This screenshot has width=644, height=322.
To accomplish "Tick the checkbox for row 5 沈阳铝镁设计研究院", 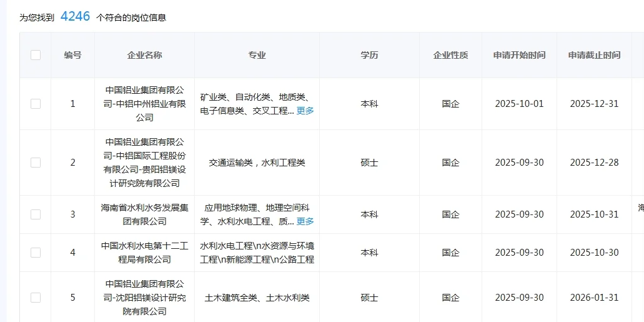I will tap(36, 298).
